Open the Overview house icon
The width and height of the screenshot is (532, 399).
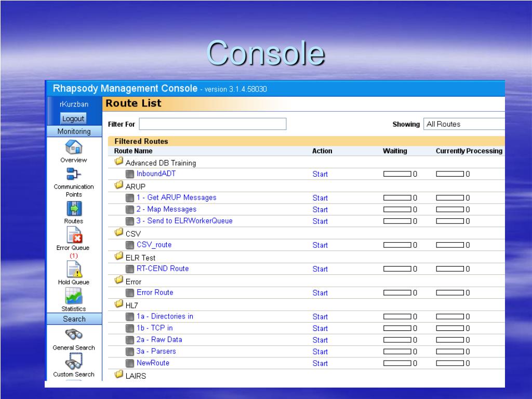pos(74,147)
